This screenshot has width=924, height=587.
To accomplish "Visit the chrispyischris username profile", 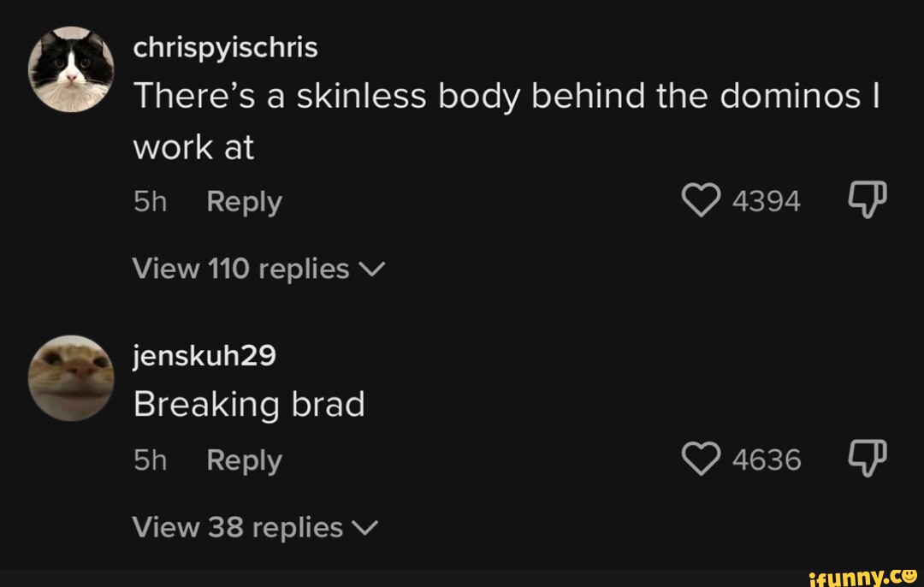I will [225, 48].
